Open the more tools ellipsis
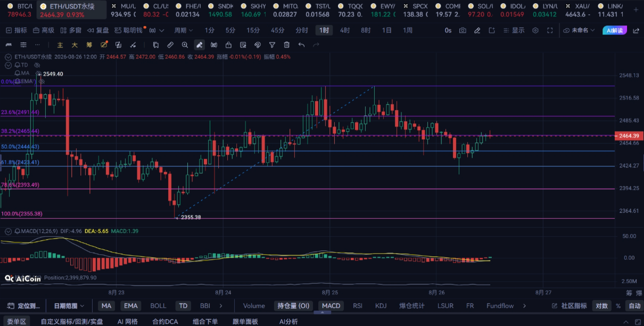 pos(37,45)
